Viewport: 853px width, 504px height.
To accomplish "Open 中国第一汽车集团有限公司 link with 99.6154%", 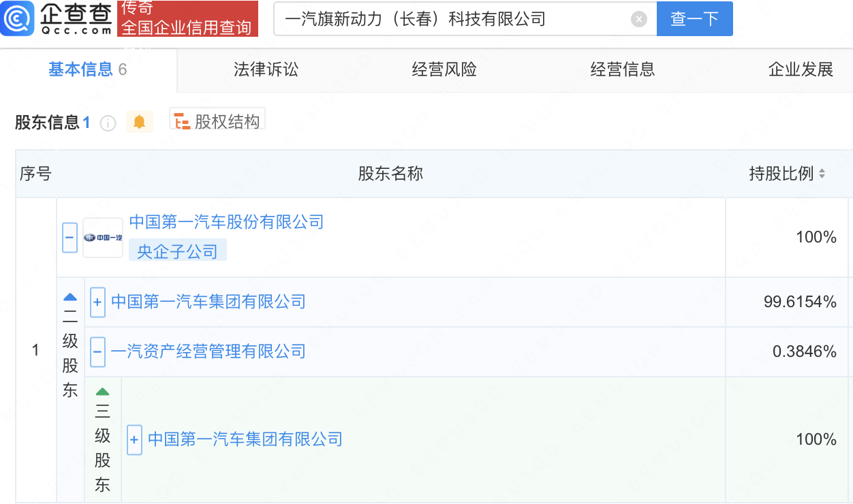I will (208, 301).
